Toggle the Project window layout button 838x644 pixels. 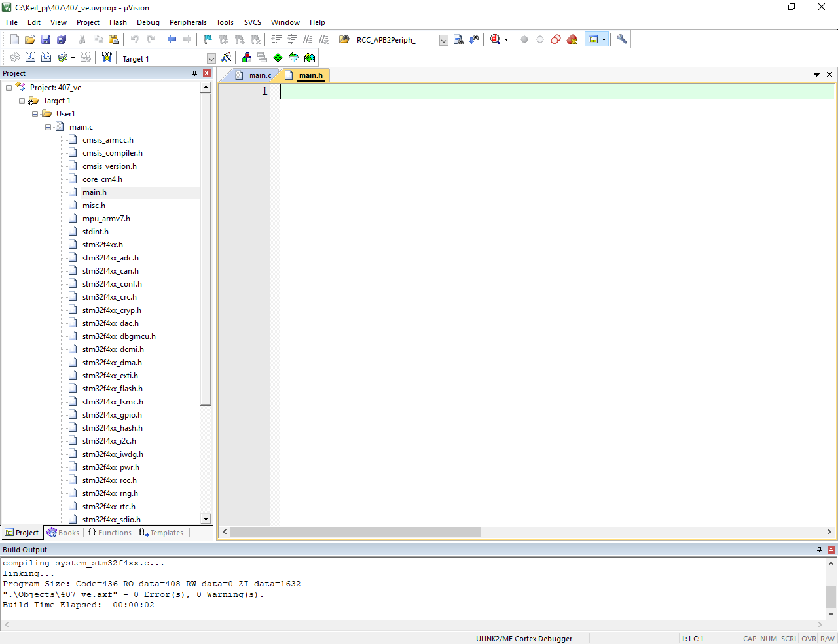593,39
